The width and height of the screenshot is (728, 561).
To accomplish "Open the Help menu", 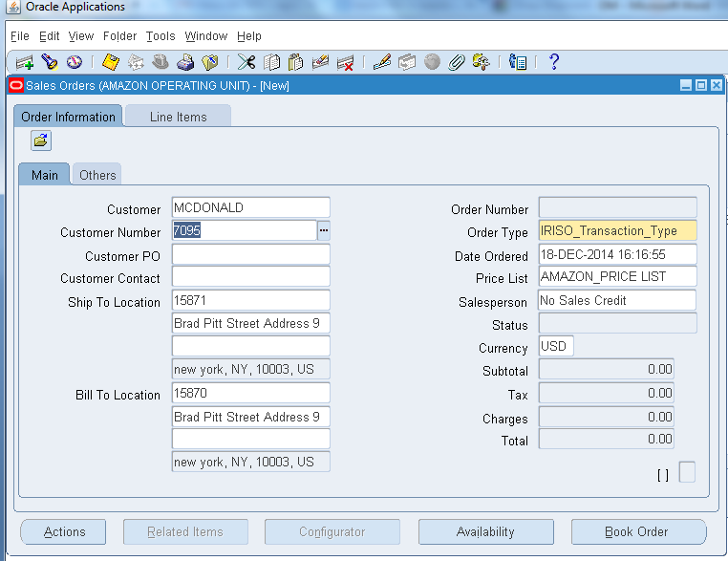I will click(249, 36).
